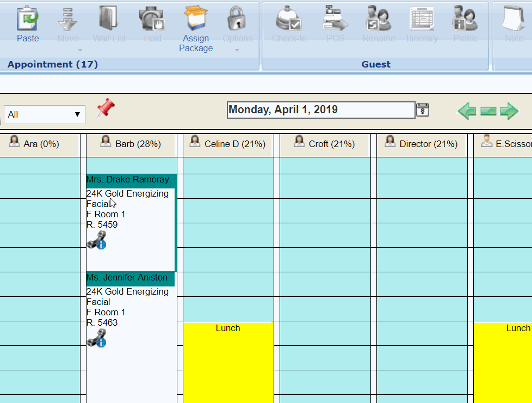The height and width of the screenshot is (403, 532).
Task: Click the Barb staff avatar icon
Action: point(106,141)
